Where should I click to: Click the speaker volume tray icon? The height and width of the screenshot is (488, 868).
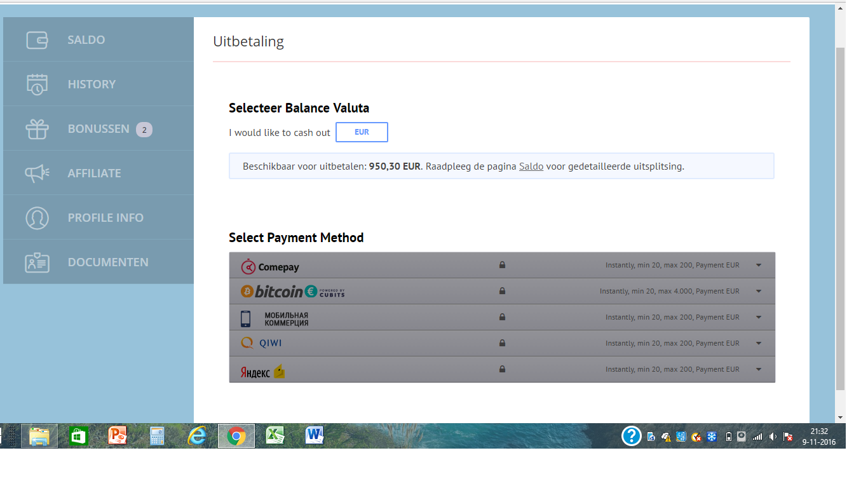(773, 437)
